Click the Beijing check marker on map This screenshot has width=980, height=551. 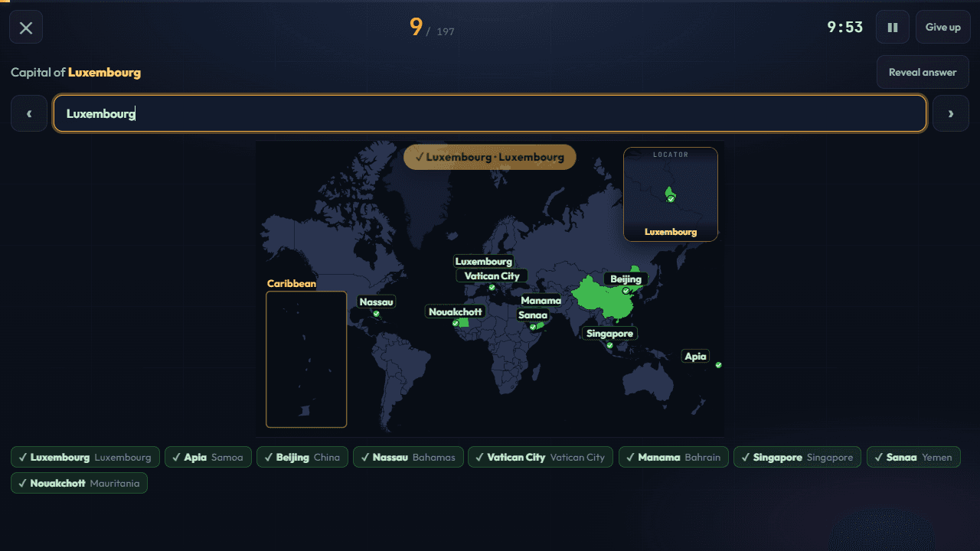point(626,291)
